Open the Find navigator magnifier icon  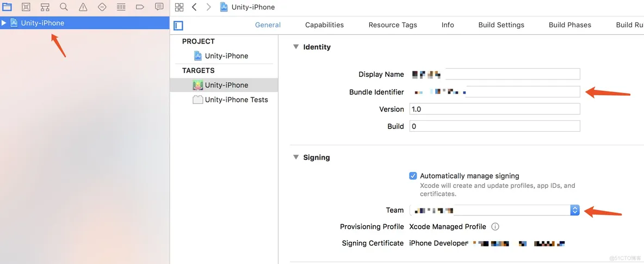click(x=64, y=7)
